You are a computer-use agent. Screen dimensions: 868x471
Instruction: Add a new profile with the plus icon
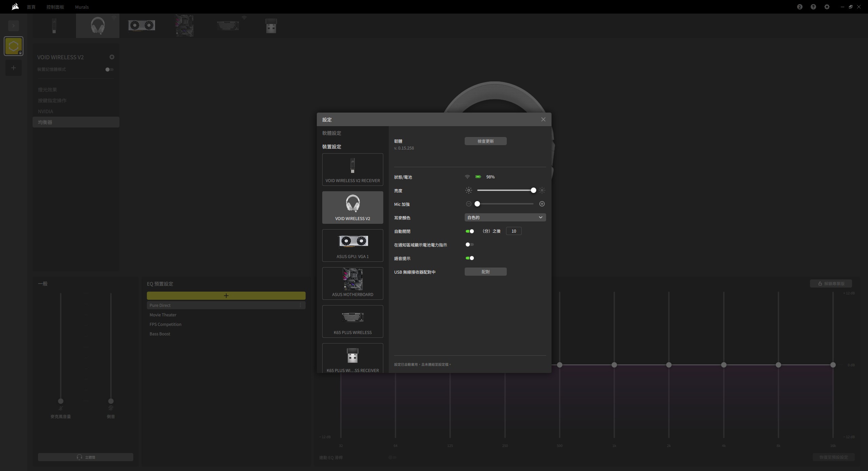(x=14, y=68)
